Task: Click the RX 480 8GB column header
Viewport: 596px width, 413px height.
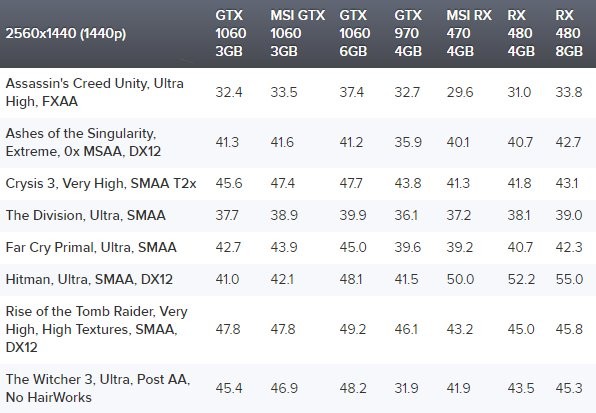Action: 569,33
